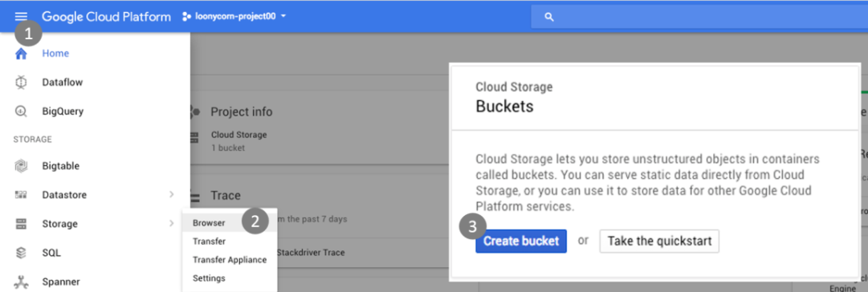Choose Transfer Appliance from the Storage submenu
The image size is (868, 292).
click(x=230, y=260)
